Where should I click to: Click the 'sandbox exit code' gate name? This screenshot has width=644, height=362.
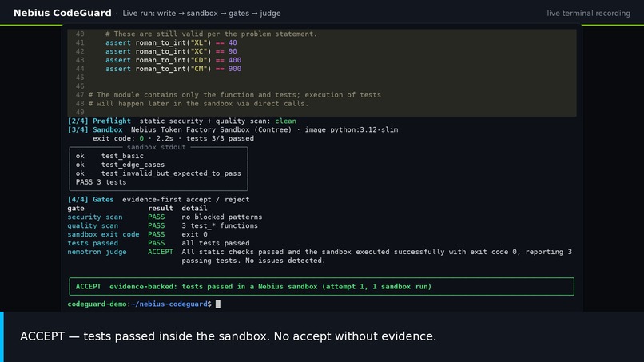pos(104,234)
